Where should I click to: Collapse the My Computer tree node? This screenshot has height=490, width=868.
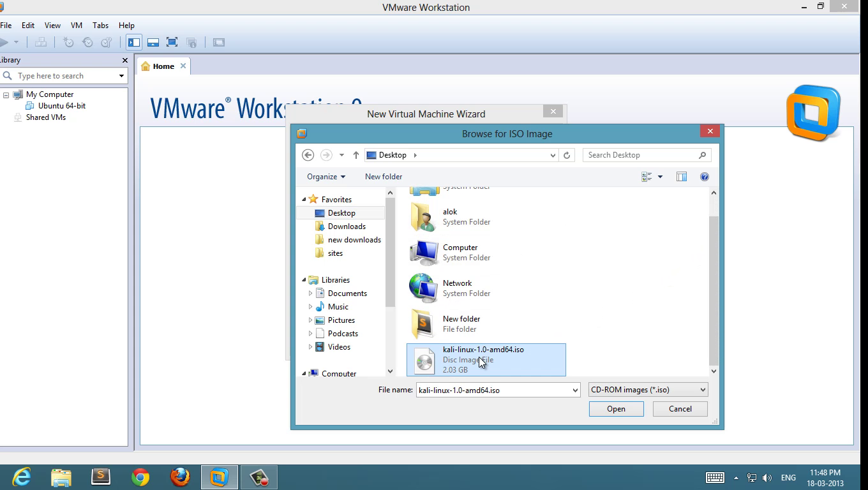[6, 94]
